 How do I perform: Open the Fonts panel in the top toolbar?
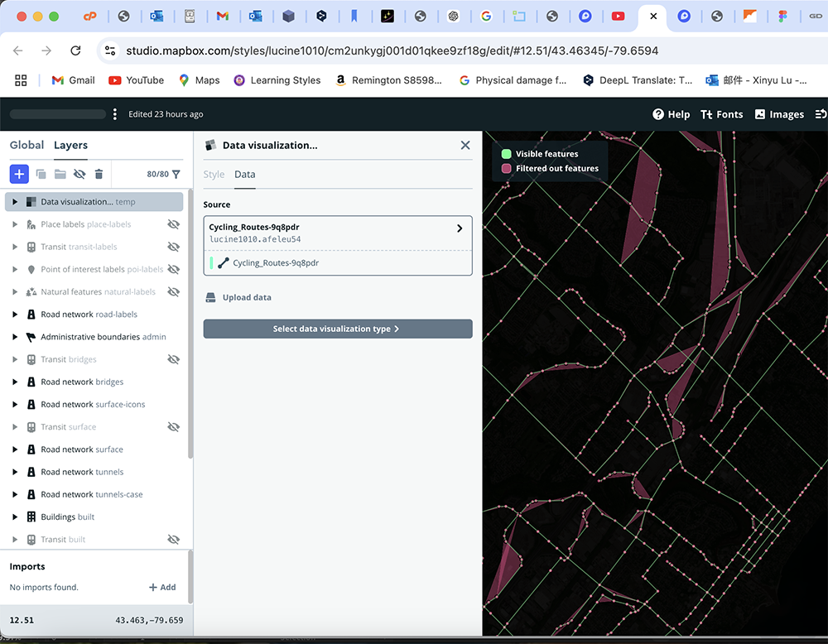tap(721, 114)
